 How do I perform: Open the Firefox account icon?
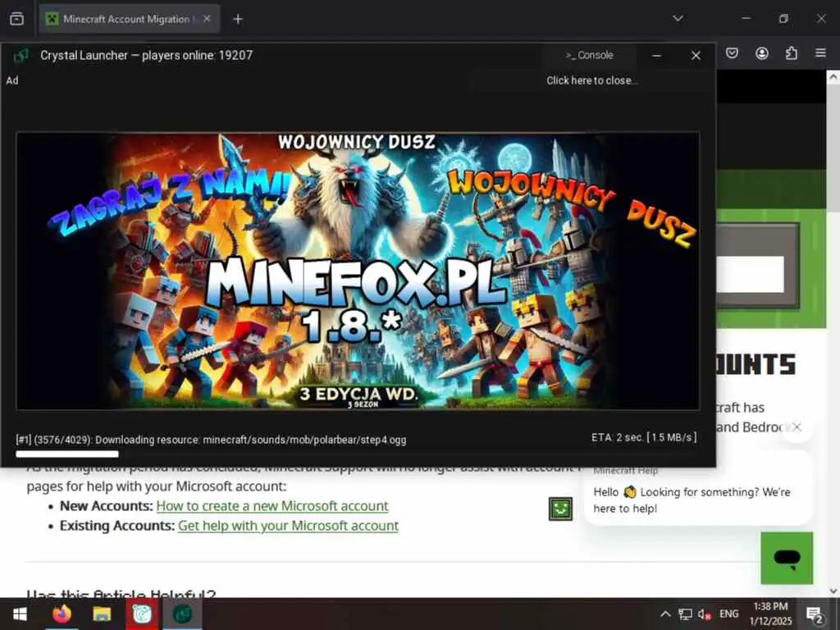tap(762, 53)
